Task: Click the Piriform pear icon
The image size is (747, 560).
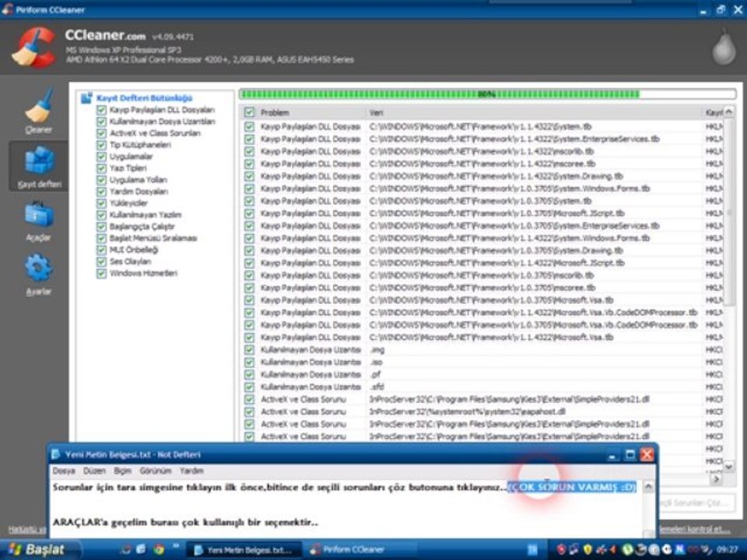Action: click(724, 47)
